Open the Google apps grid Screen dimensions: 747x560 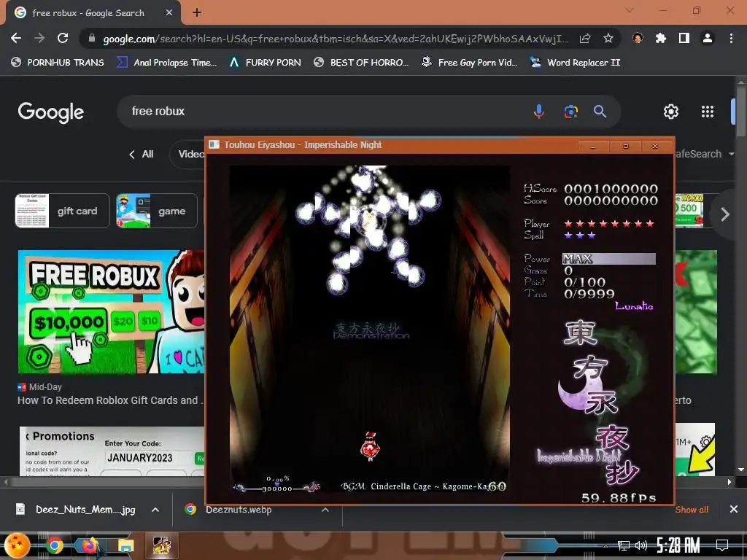point(708,112)
